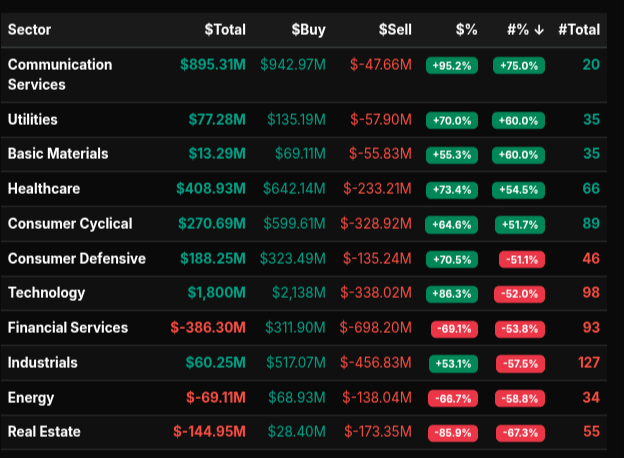Select the Consumer Cyclical sector

69,224
